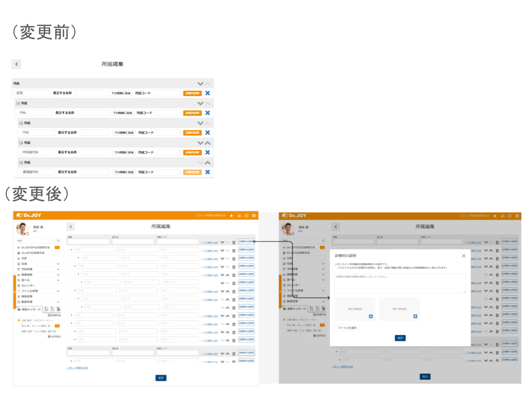Click the ファイルを選択 button
532x399 pixels.
pos(347,328)
